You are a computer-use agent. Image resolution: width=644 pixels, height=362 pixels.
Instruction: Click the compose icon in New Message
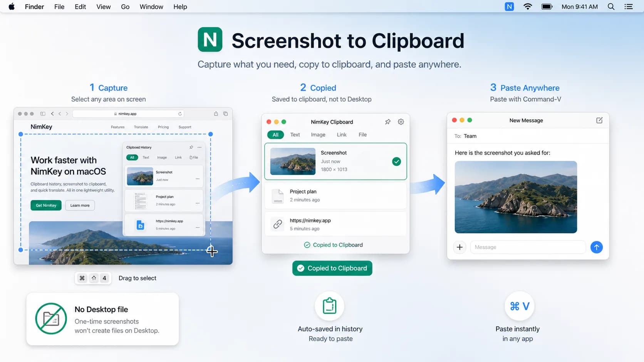click(599, 120)
